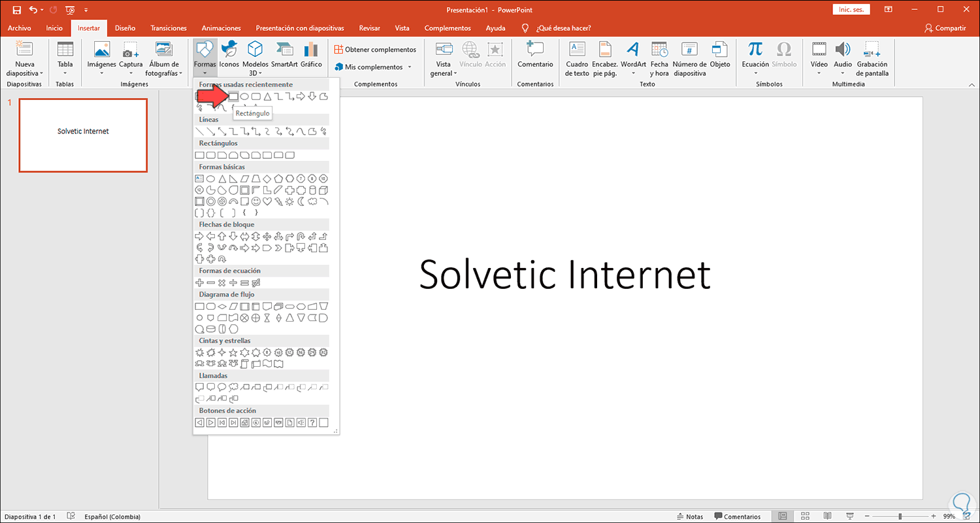Open the Transiciones tab
Image resolution: width=980 pixels, height=523 pixels.
169,28
